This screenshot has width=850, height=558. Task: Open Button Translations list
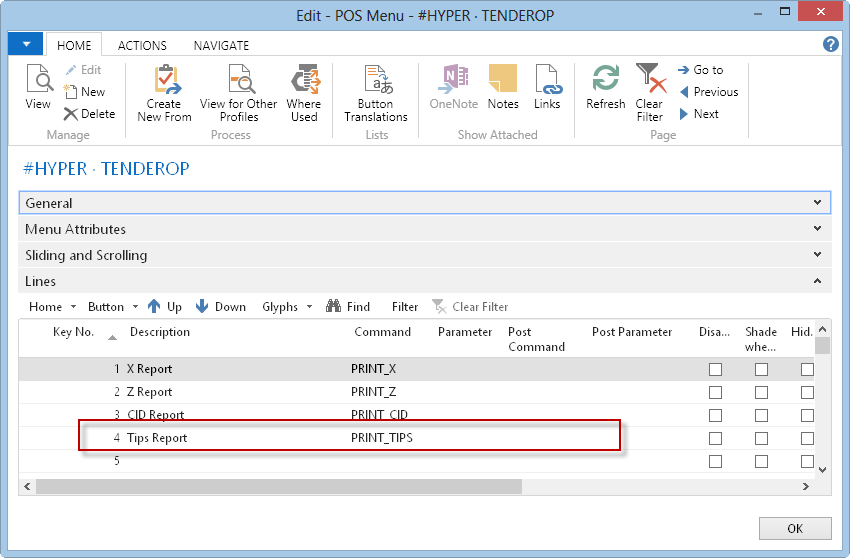coord(376,80)
